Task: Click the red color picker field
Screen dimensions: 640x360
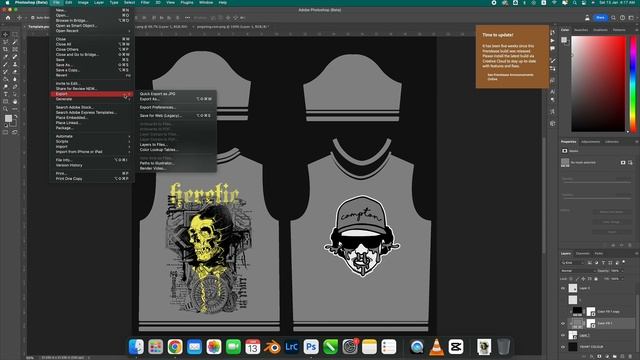Action: click(x=598, y=84)
